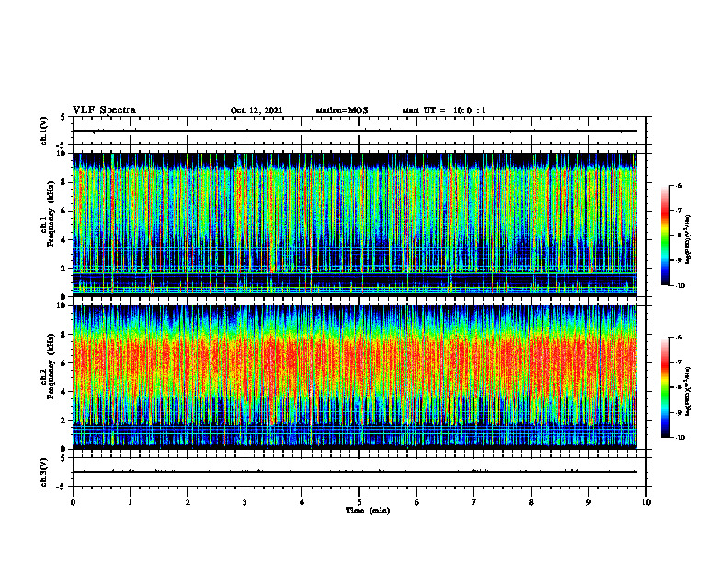Select the ch.1 voltage waveform strip
Image resolution: width=728 pixels, height=563 pixels.
point(359,131)
